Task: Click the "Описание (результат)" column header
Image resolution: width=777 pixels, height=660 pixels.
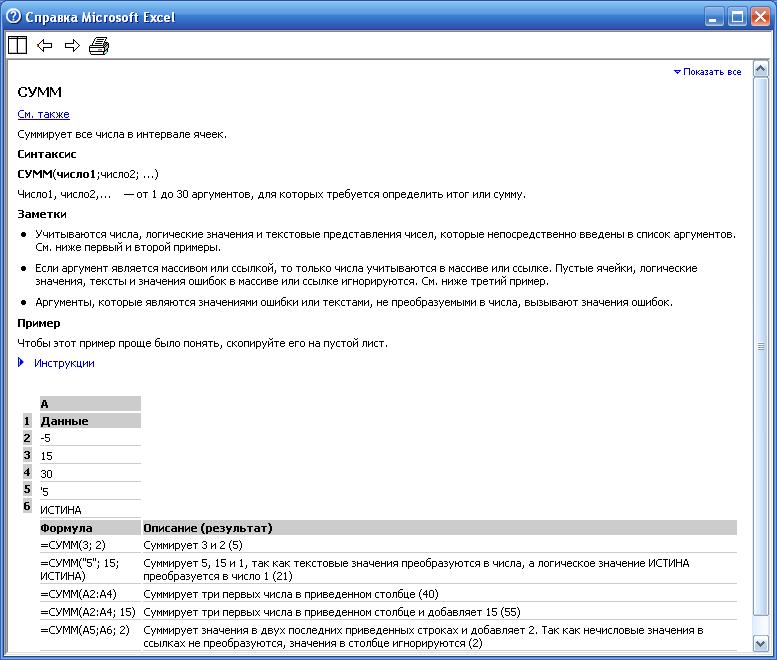Action: [440, 528]
